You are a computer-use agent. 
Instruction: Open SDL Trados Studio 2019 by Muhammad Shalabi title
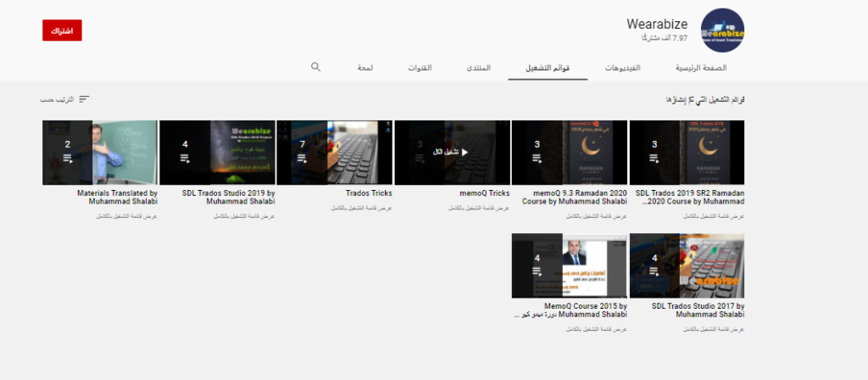(229, 197)
